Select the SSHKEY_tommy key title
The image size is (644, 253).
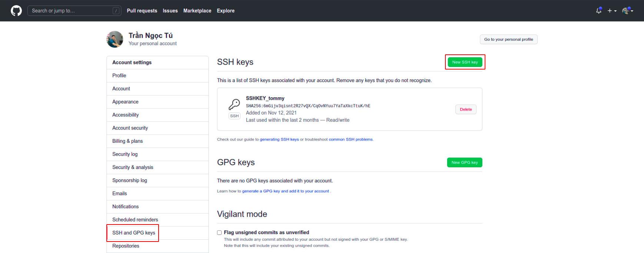[x=265, y=98]
